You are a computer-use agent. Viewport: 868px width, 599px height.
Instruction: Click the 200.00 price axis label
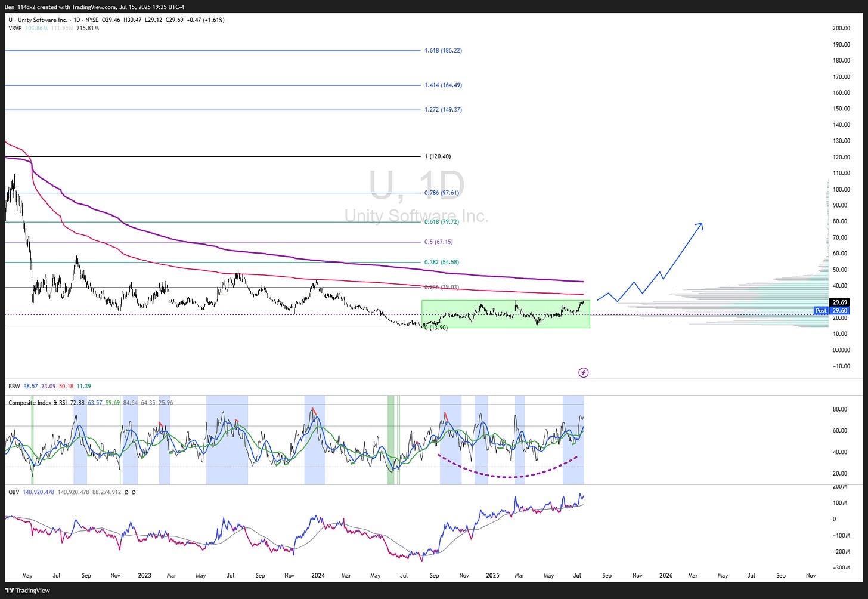842,28
